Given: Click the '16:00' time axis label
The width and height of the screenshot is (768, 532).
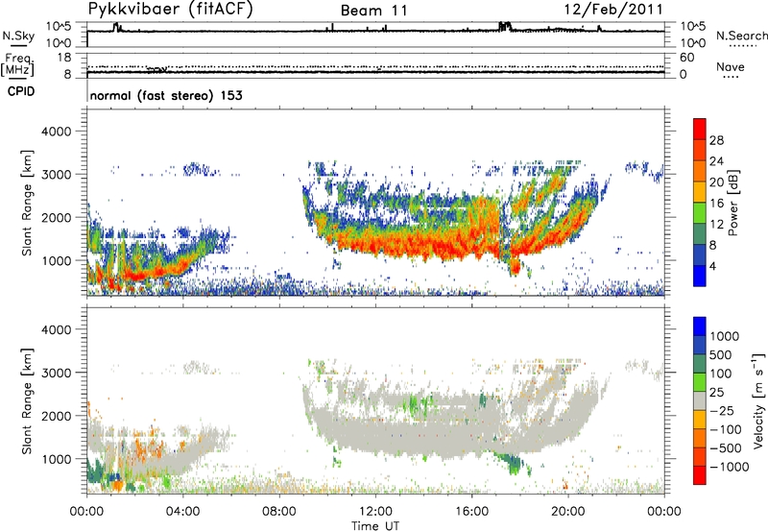Looking at the screenshot, I should click(471, 512).
